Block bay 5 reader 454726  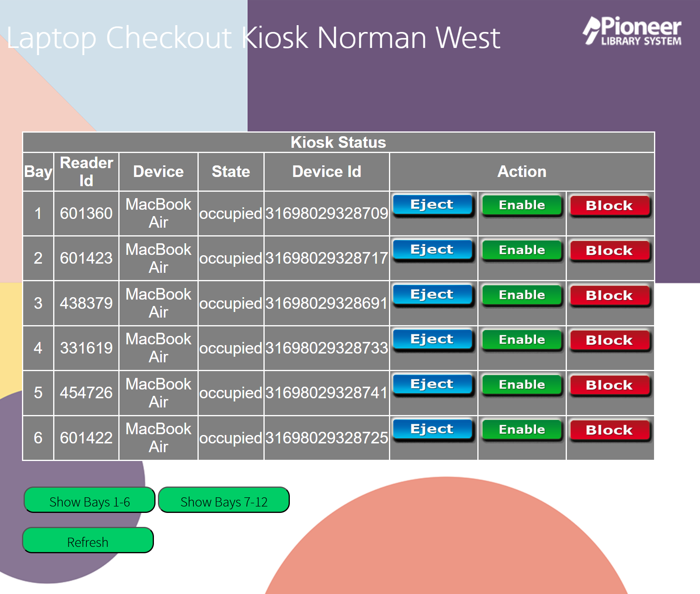[x=609, y=385]
